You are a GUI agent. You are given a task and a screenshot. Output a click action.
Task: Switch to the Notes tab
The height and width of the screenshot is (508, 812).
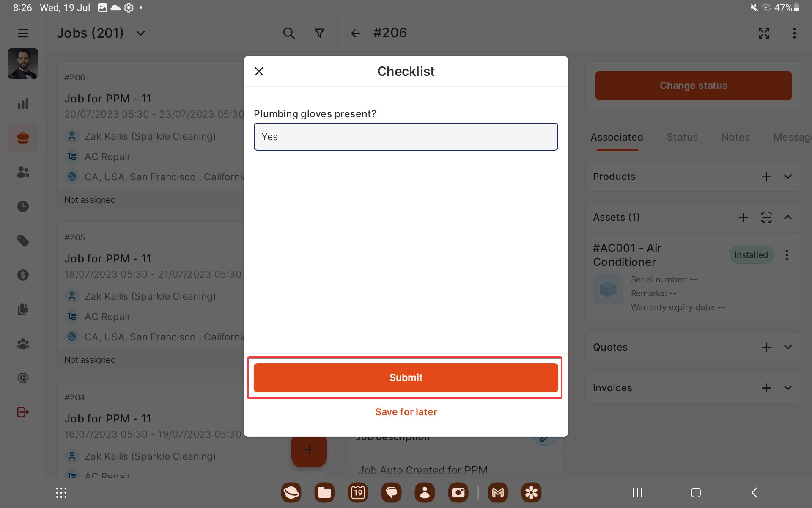pyautogui.click(x=735, y=137)
